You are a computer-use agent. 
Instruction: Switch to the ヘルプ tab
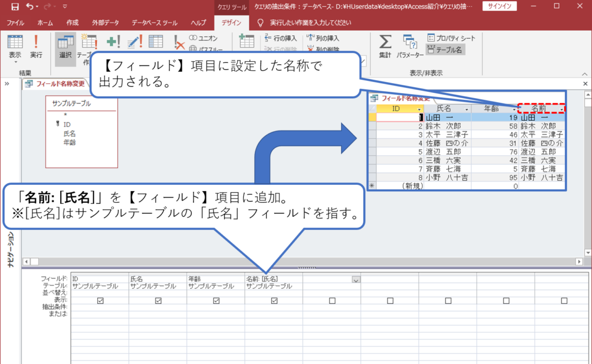(x=198, y=23)
